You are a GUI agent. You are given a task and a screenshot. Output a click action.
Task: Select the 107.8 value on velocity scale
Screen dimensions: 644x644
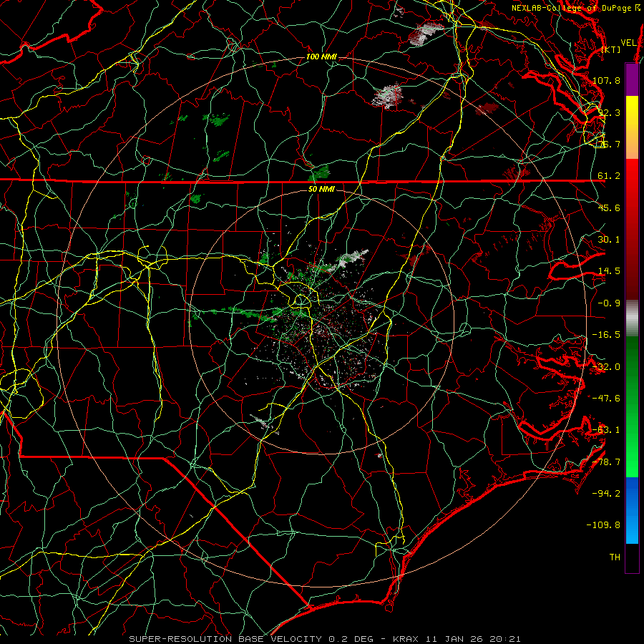[606, 80]
